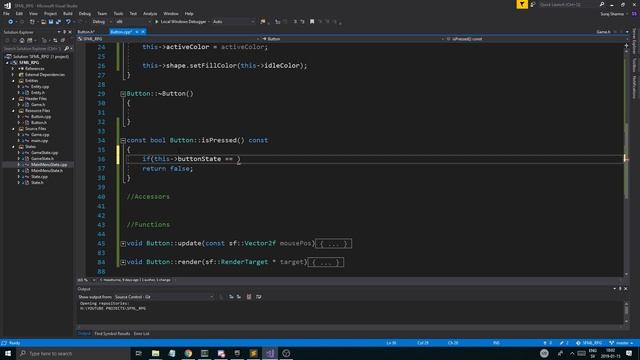Image resolution: width=640 pixels, height=360 pixels.
Task: Open the Edit menu
Action: [19, 13]
